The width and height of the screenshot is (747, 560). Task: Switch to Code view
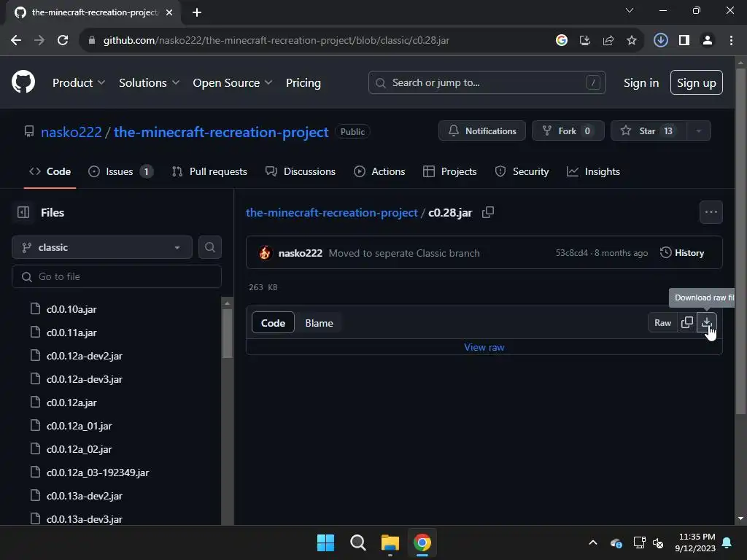273,323
